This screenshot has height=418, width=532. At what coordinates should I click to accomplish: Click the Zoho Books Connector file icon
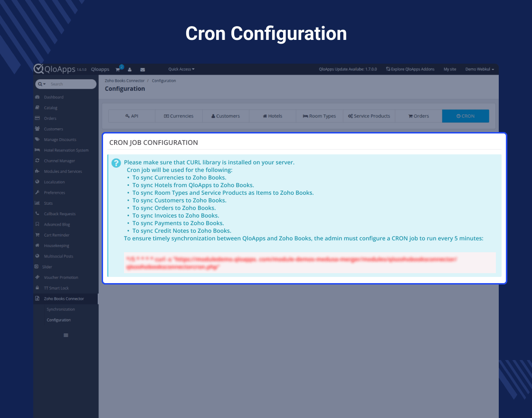38,298
